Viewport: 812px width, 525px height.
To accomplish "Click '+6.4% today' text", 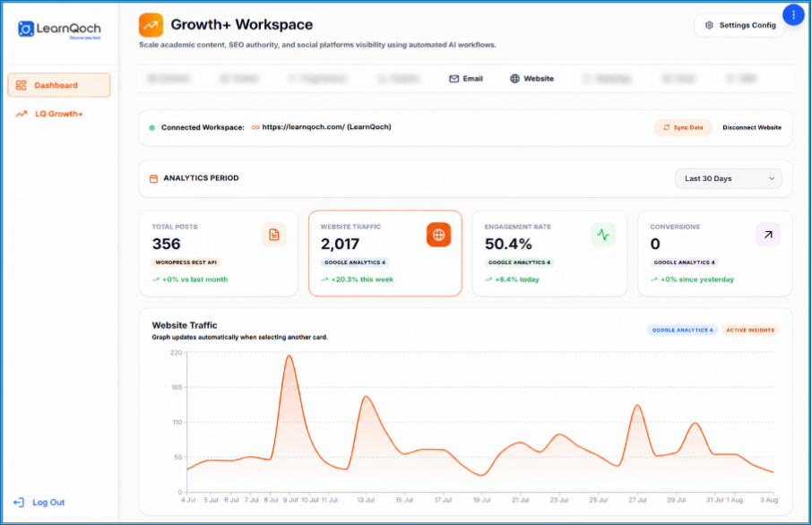I will click(517, 280).
